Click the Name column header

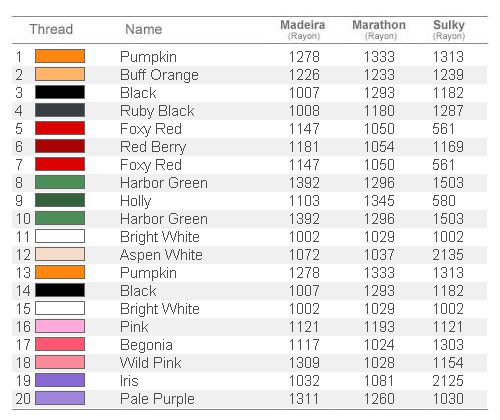144,29
